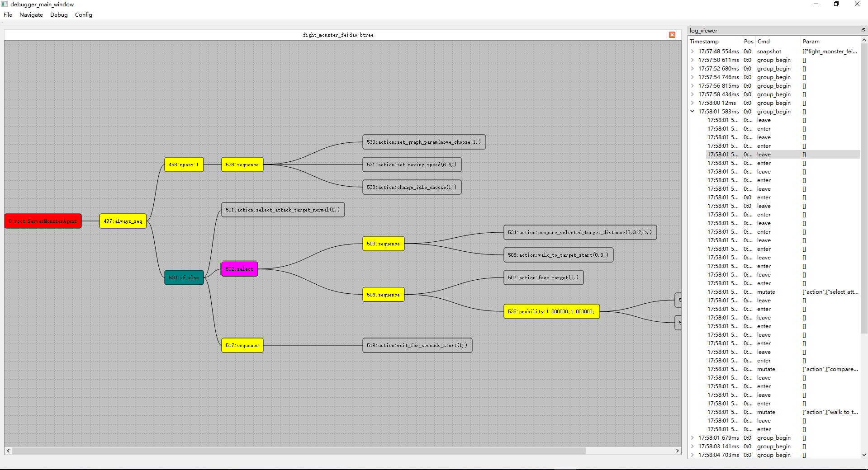
Task: Click the teal 500:if_else node
Action: click(184, 277)
